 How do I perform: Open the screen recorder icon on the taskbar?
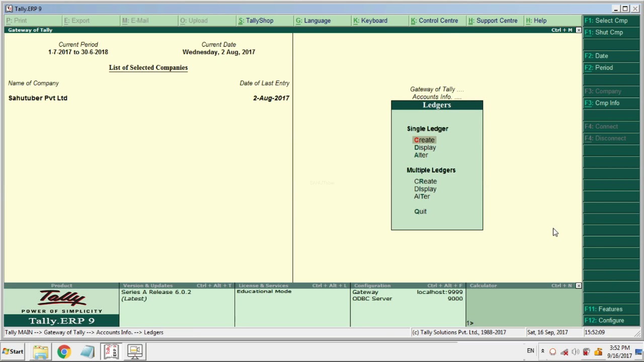134,351
